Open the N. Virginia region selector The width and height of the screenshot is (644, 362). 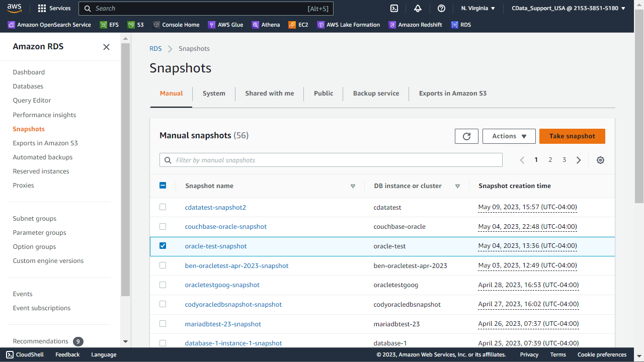(478, 8)
